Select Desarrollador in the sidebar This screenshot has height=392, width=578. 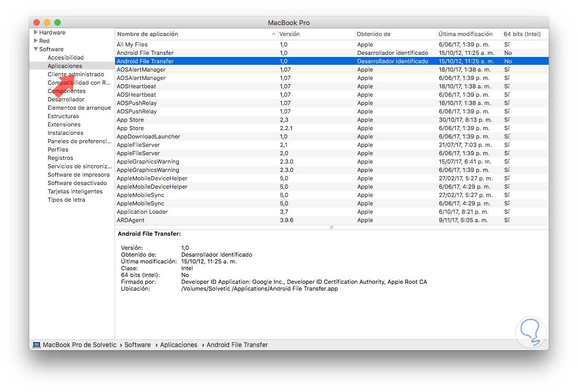pos(66,99)
